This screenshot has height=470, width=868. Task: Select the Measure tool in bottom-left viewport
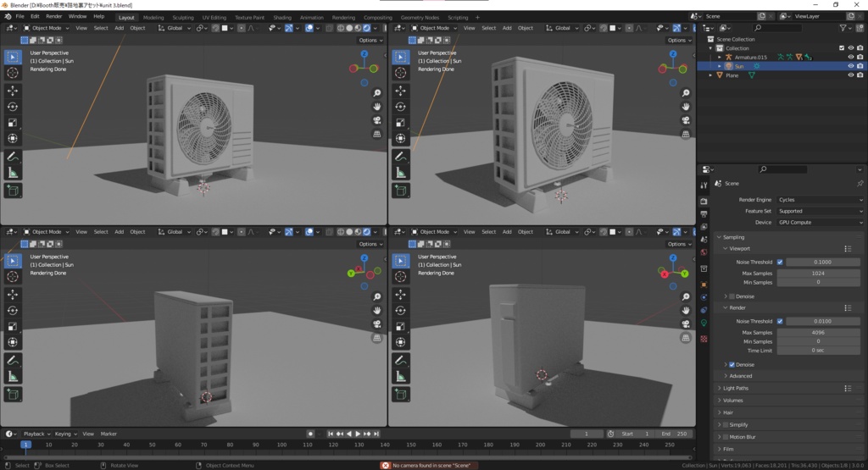[x=13, y=377]
